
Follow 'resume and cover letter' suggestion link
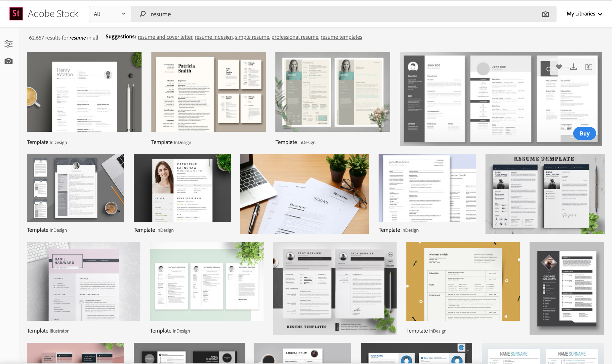tap(165, 37)
